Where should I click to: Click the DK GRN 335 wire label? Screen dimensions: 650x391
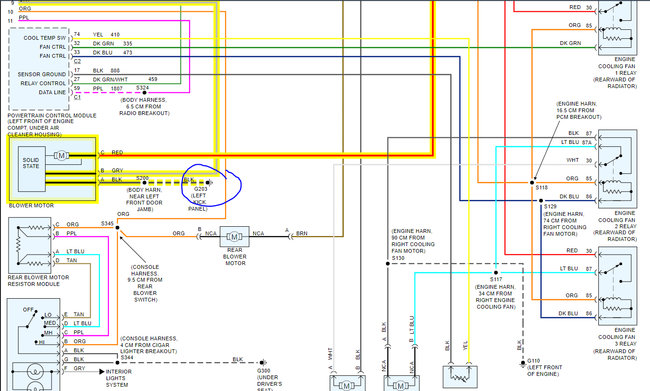pyautogui.click(x=112, y=44)
